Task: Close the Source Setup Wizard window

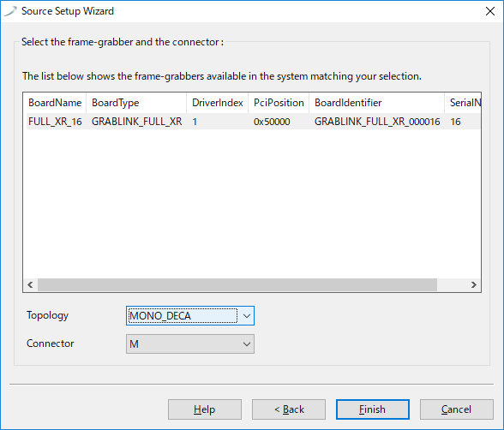Action: click(x=490, y=11)
